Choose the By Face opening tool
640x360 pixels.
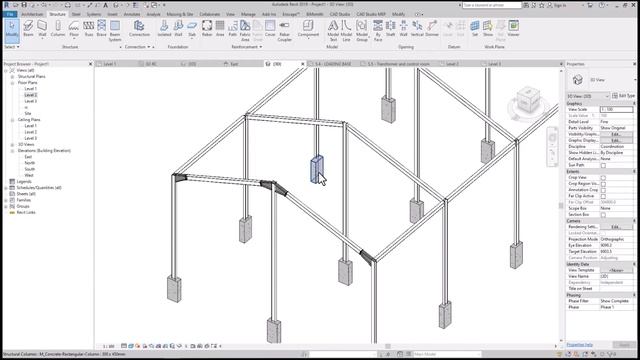pyautogui.click(x=378, y=31)
